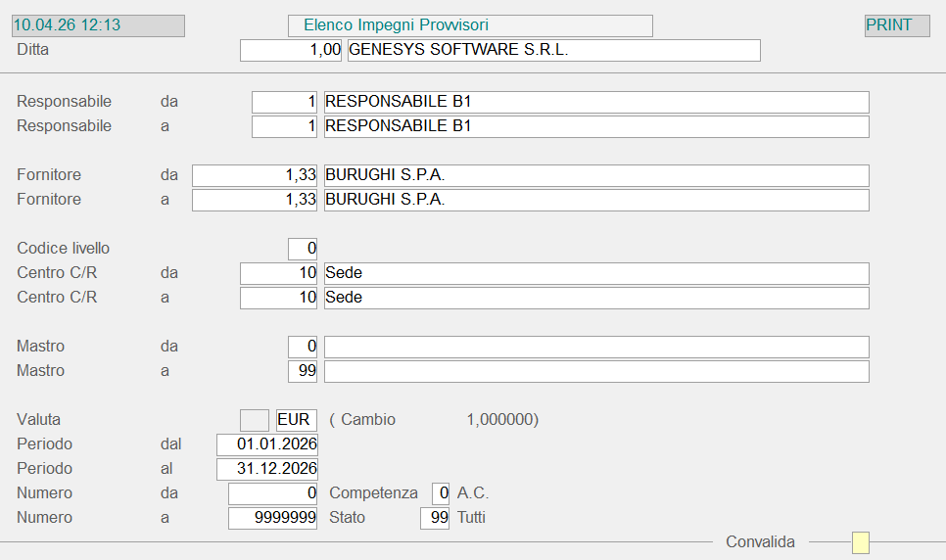Select the Mastro 'da' field
Screen dimensions: 946x560
pyautogui.click(x=303, y=347)
